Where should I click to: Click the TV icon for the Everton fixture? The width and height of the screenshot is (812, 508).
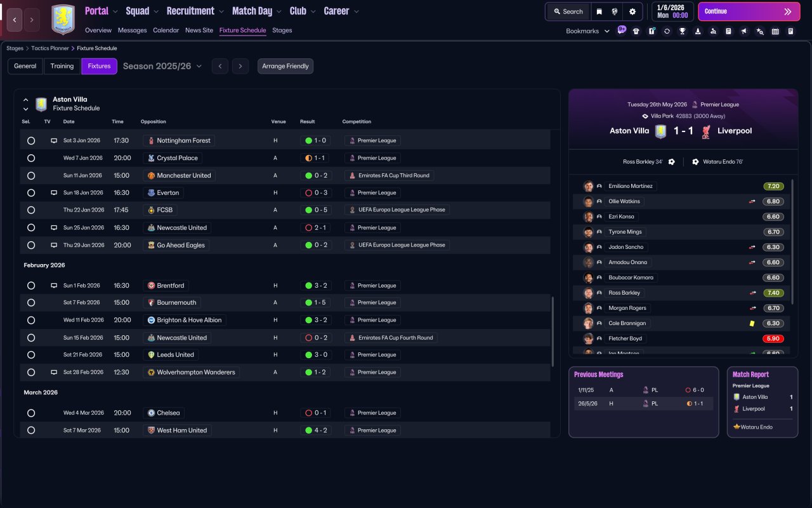(54, 193)
